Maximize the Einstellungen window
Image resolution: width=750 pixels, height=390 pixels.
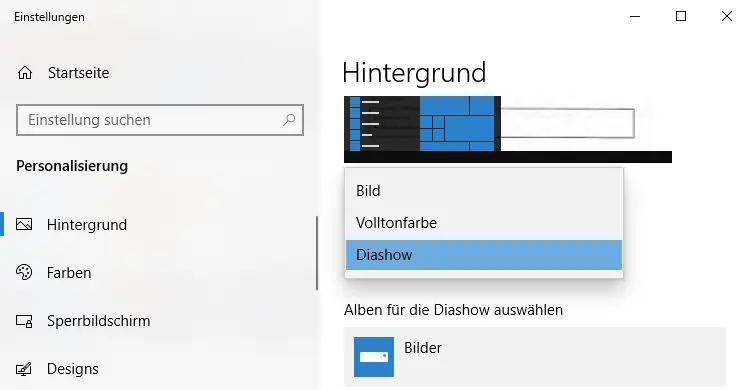[x=681, y=16]
